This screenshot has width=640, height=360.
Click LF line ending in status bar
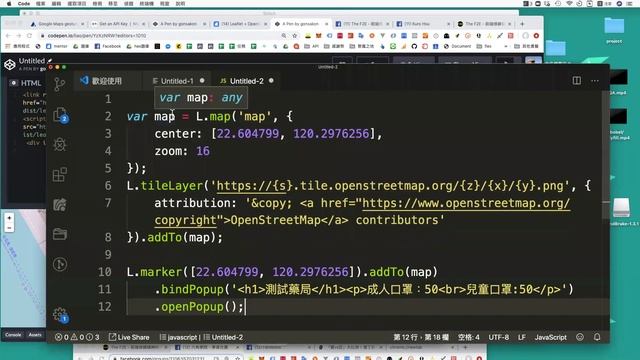[x=522, y=337]
